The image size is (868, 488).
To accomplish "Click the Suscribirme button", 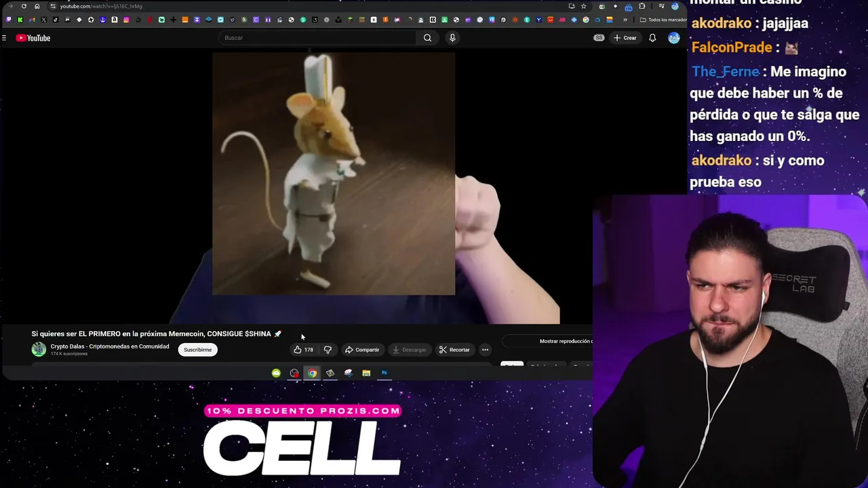I will coord(198,350).
